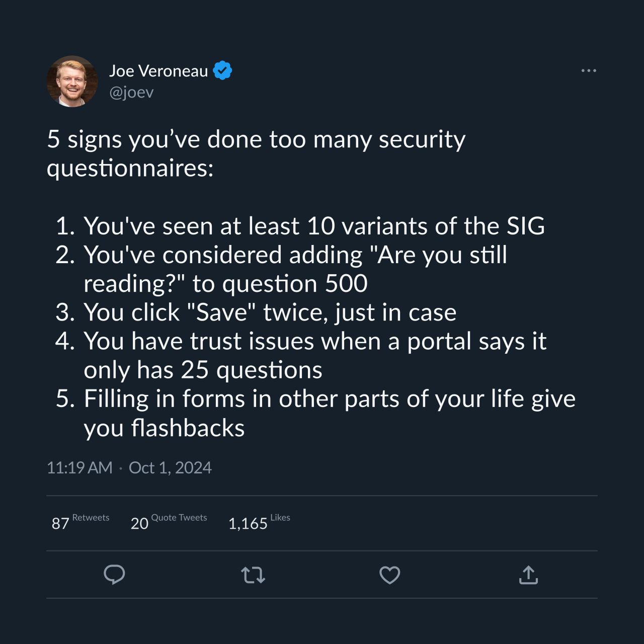Click the retweet arrows icon
This screenshot has height=644, width=644.
(253, 575)
